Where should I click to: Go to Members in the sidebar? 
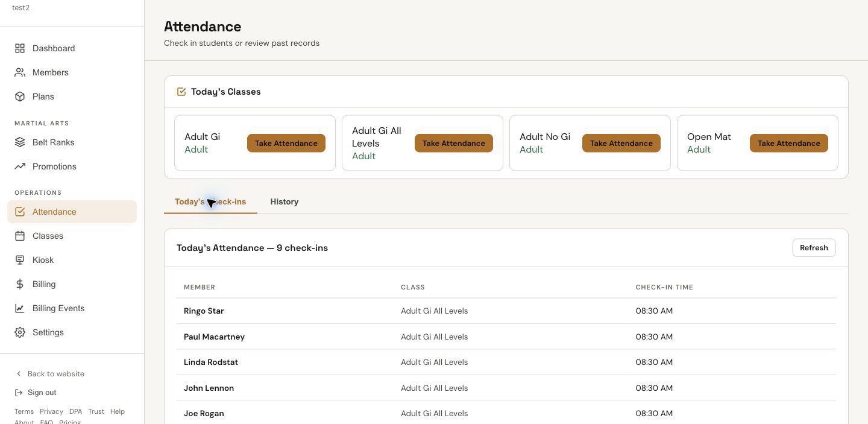(x=72, y=72)
